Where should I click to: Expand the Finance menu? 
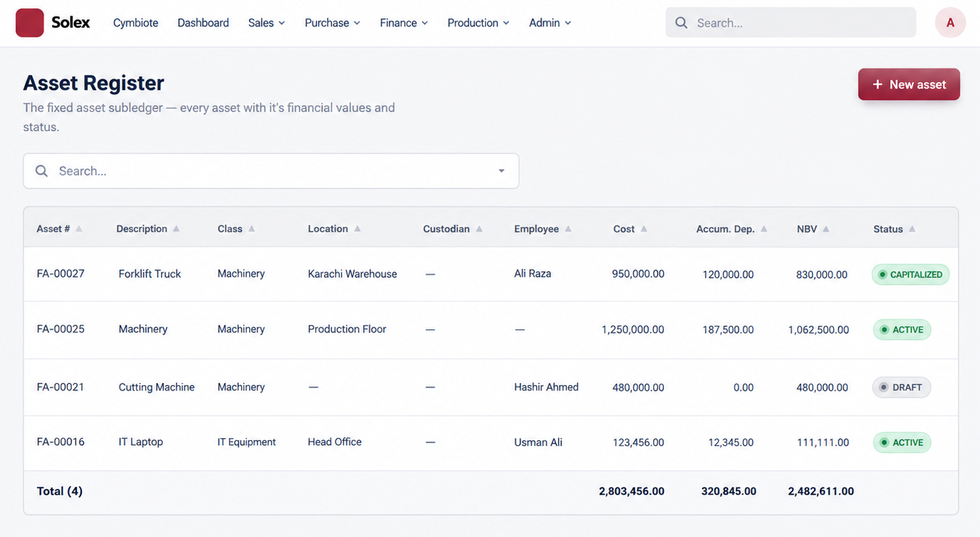(x=404, y=23)
